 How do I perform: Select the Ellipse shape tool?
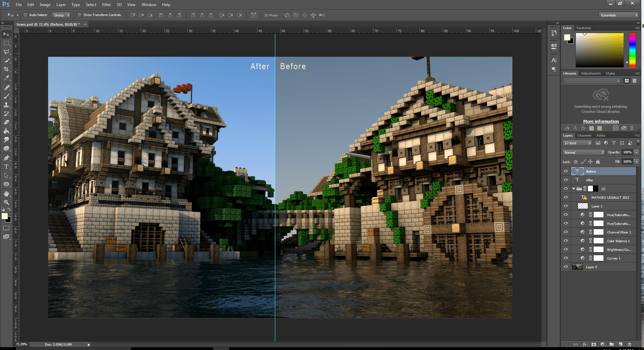tap(6, 184)
